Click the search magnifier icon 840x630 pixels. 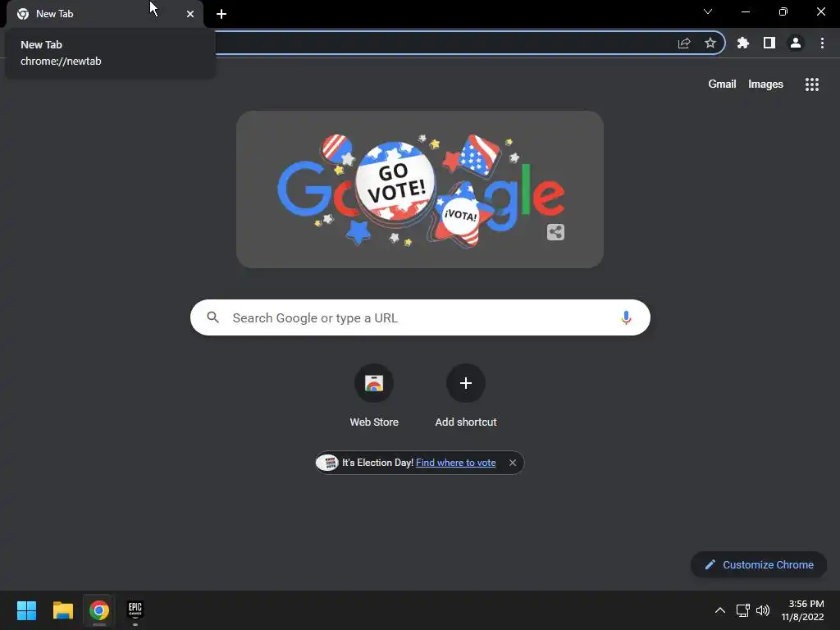click(x=212, y=317)
